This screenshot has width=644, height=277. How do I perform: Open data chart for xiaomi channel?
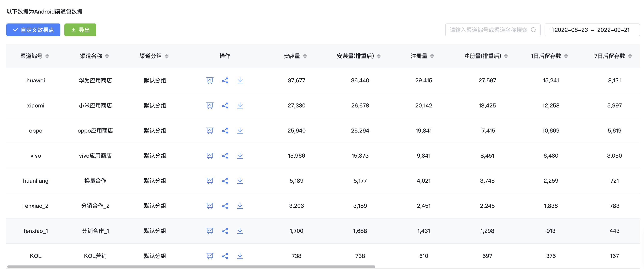[210, 105]
